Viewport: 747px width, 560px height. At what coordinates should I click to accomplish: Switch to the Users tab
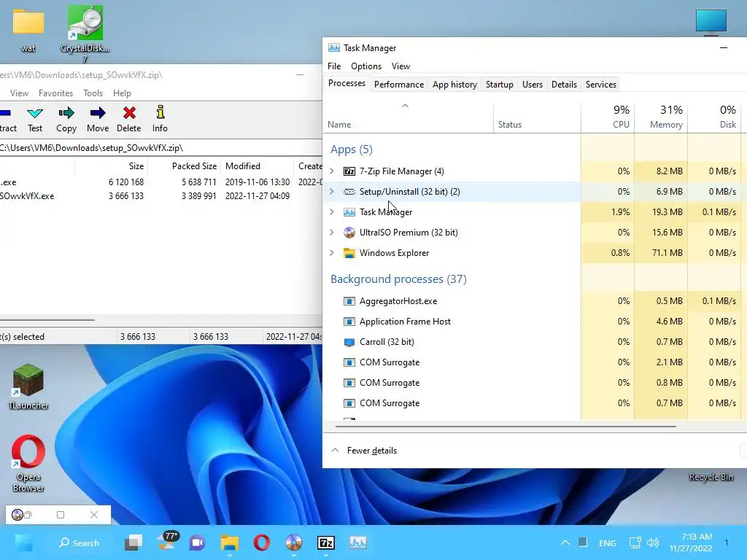(532, 85)
